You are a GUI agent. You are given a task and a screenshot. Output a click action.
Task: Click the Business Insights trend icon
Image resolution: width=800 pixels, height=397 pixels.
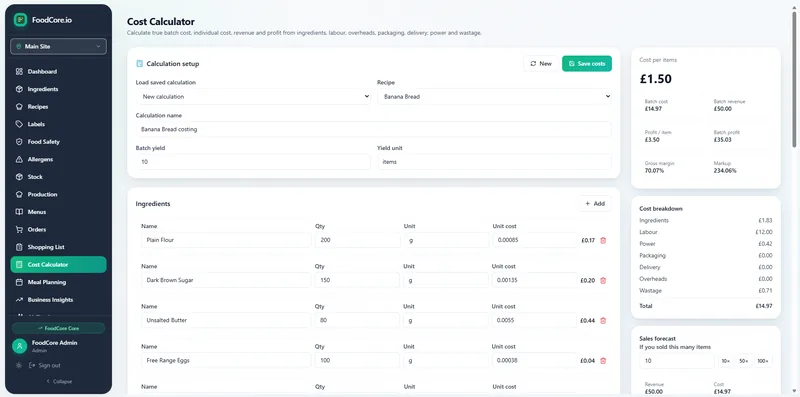[19, 300]
